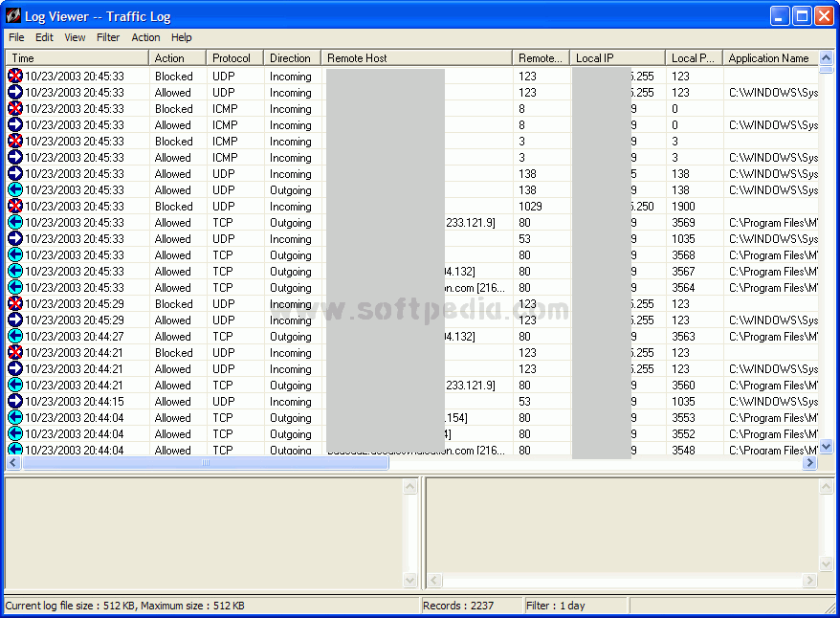
Task: Sort by the Application Name column header
Action: [770, 57]
